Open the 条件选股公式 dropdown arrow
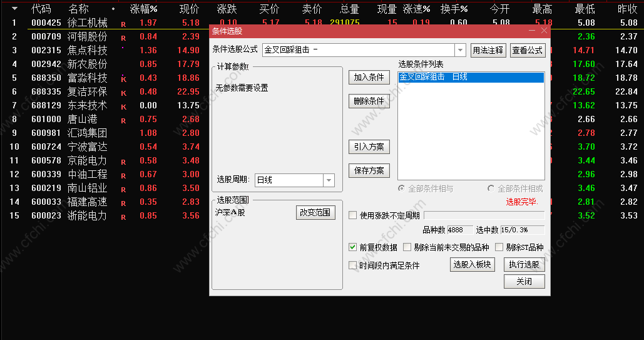 point(460,50)
